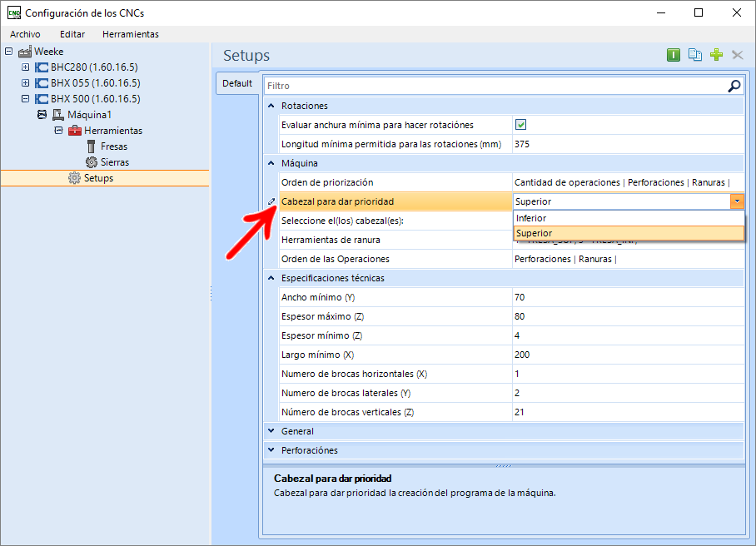The height and width of the screenshot is (546, 756).
Task: Select BHC280 (1.60.16.5) tree item
Action: [95, 67]
